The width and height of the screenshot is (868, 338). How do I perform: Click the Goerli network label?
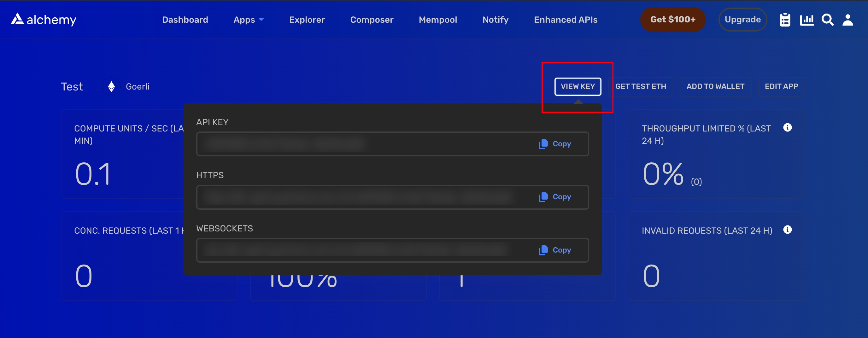(138, 87)
